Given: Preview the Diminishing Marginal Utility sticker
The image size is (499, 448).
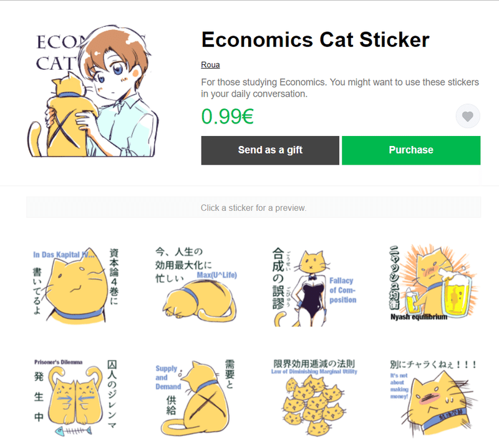Looking at the screenshot, I should pos(314,397).
